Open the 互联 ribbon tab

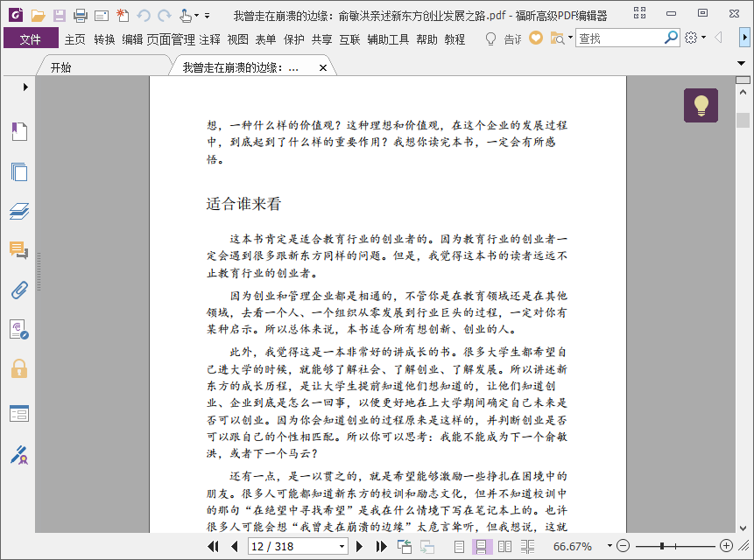(x=349, y=38)
